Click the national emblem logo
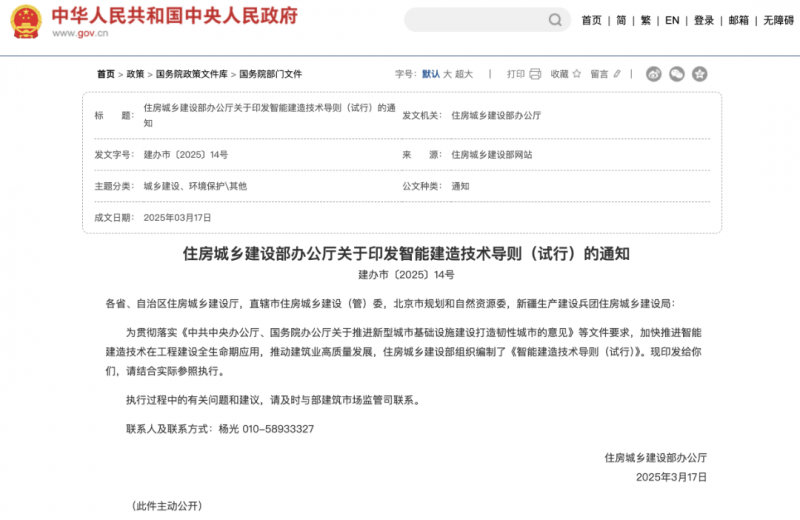800x520 pixels. pos(26,21)
